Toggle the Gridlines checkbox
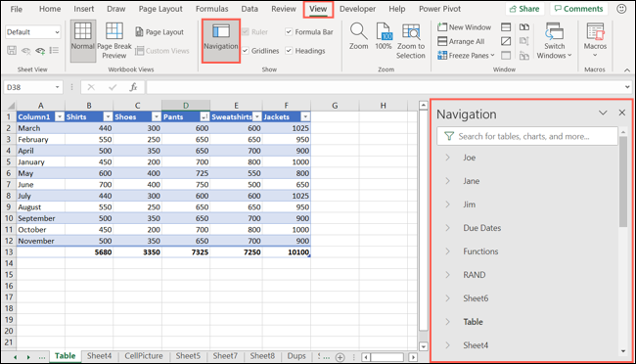The height and width of the screenshot is (364, 636). coord(246,51)
